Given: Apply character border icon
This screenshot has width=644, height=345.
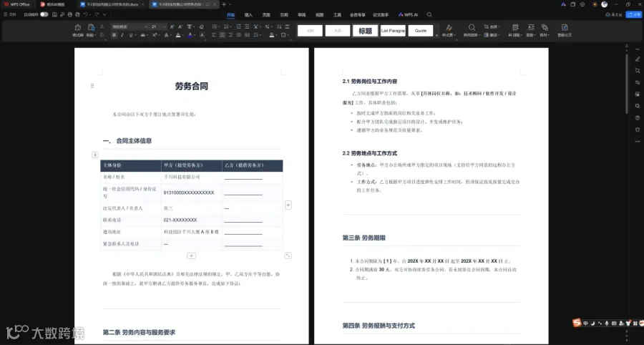Looking at the screenshot, I should coord(202,35).
